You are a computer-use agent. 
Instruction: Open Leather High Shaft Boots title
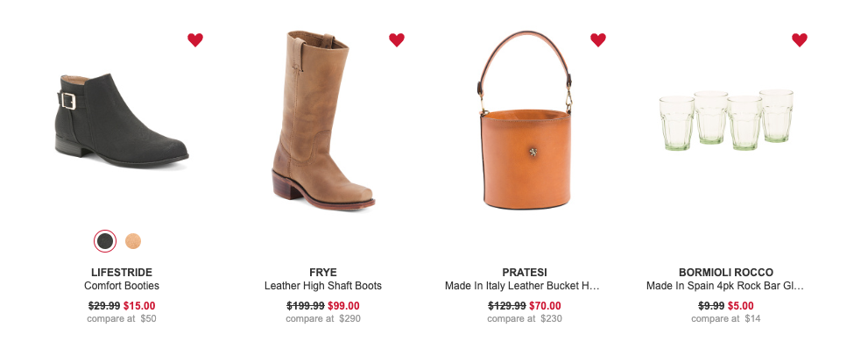[323, 286]
